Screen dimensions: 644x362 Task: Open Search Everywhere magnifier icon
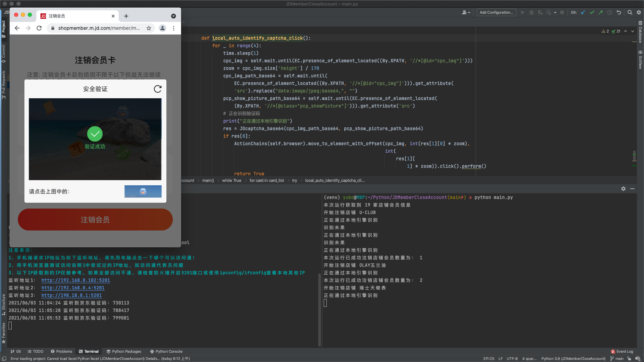tap(630, 12)
